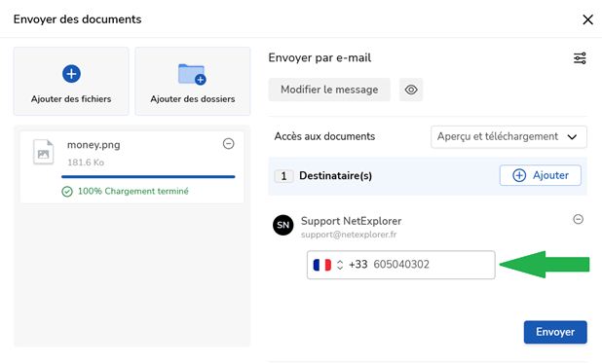
Task: Preview the message with the eye icon
Action: tap(411, 90)
